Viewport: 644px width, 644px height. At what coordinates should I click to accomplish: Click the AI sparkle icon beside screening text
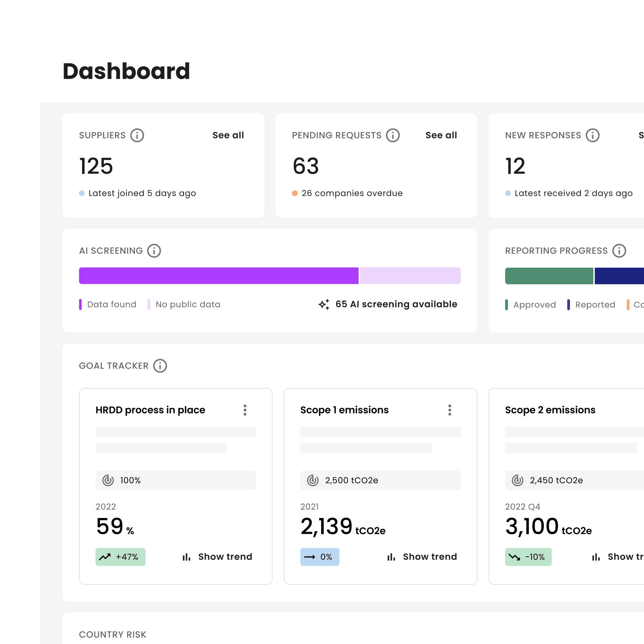[x=324, y=304]
